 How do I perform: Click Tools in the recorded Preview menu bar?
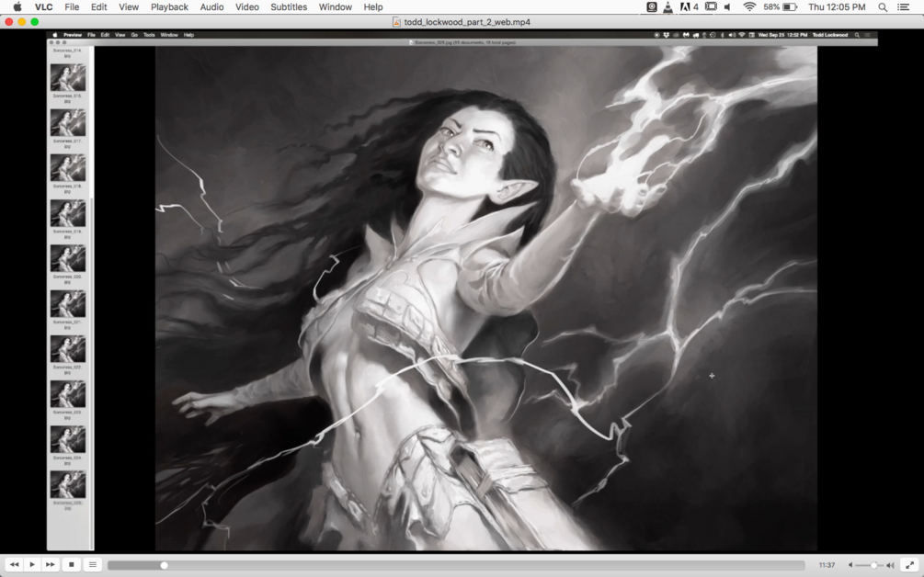tap(149, 35)
